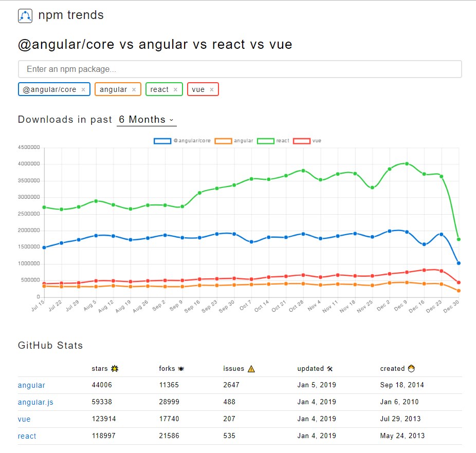Image resolution: width=476 pixels, height=453 pixels.
Task: Click vue's star count 123914
Action: 104,419
